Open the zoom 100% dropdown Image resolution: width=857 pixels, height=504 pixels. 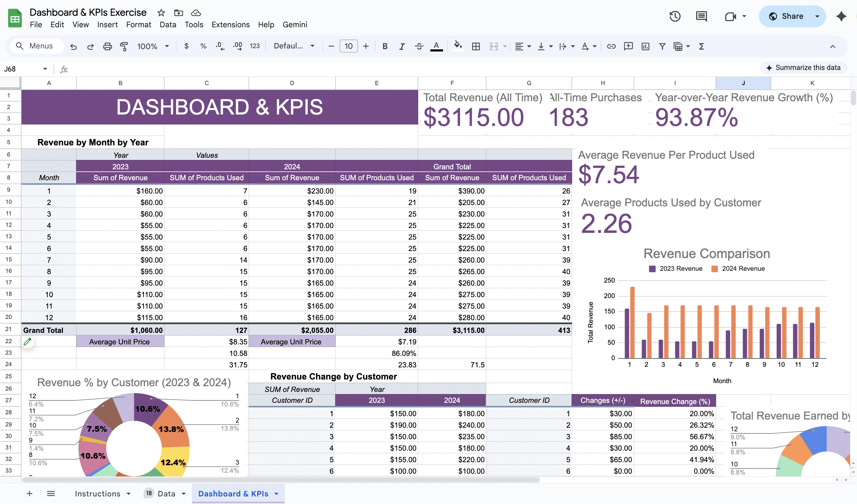[153, 46]
